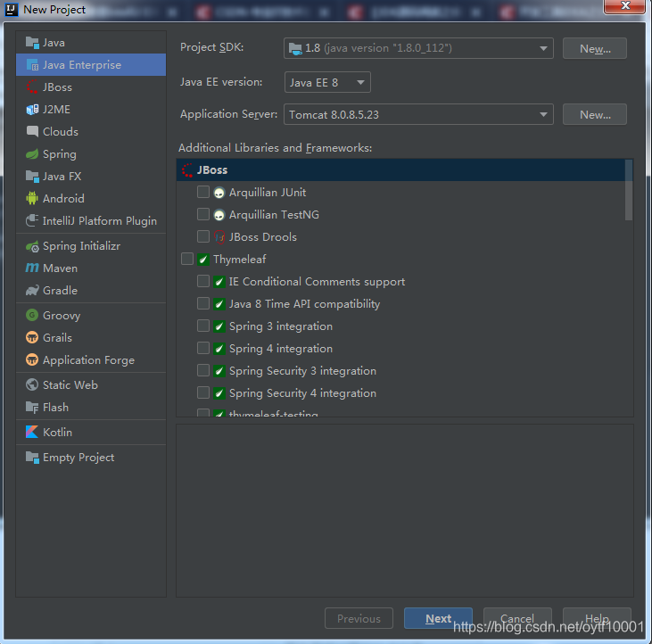Select the Kotlin project type label
Screen dimensions: 652x644
click(57, 433)
